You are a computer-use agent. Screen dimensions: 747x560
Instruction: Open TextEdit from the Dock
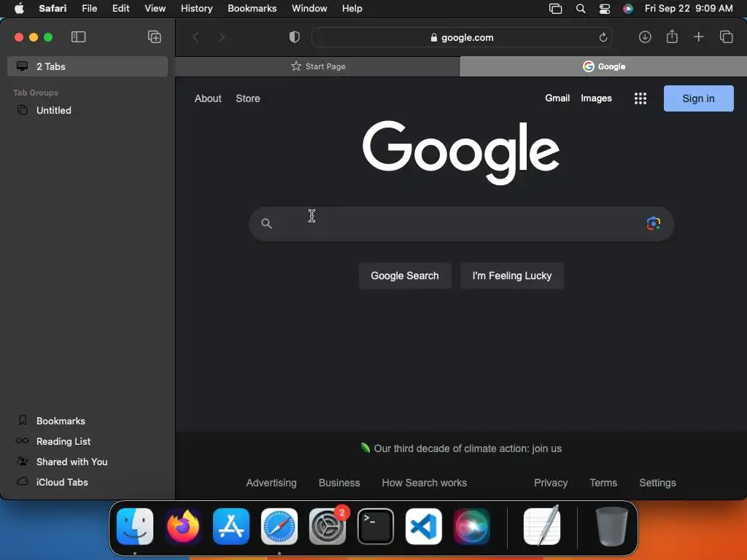pos(542,526)
